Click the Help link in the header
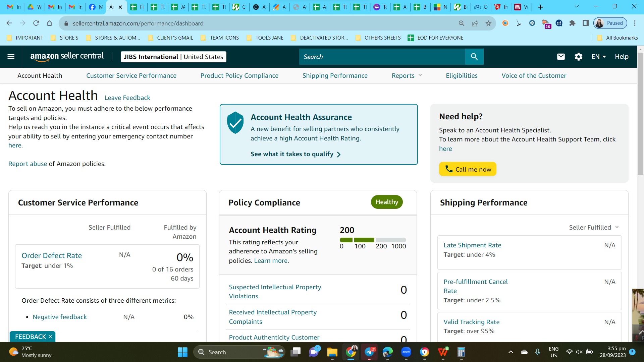644x362 pixels. (x=622, y=57)
